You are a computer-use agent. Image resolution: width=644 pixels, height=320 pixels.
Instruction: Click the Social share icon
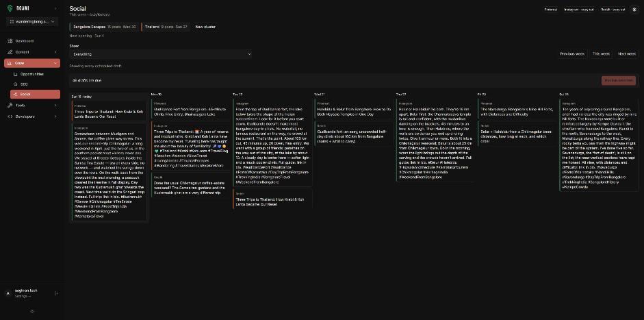tap(16, 94)
